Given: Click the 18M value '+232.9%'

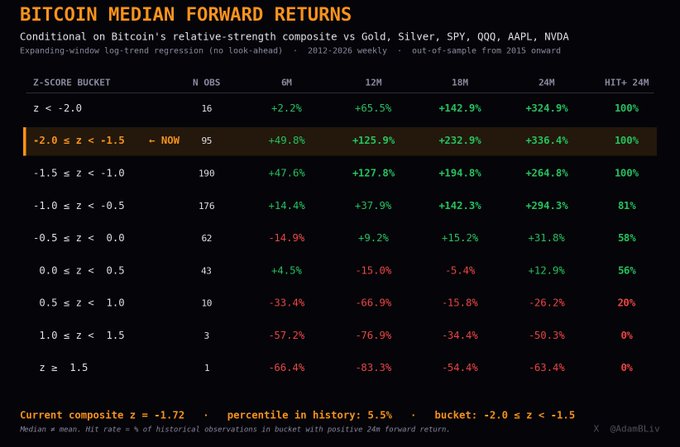Looking at the screenshot, I should tap(460, 140).
